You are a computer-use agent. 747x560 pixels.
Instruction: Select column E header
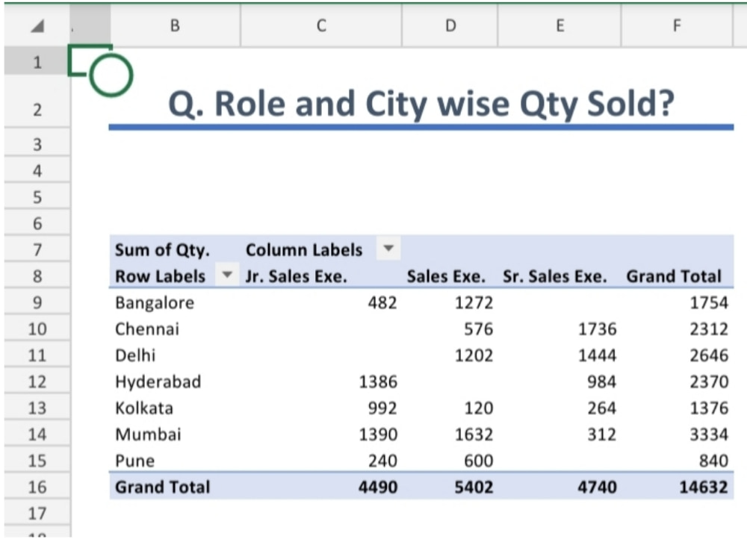tap(560, 25)
